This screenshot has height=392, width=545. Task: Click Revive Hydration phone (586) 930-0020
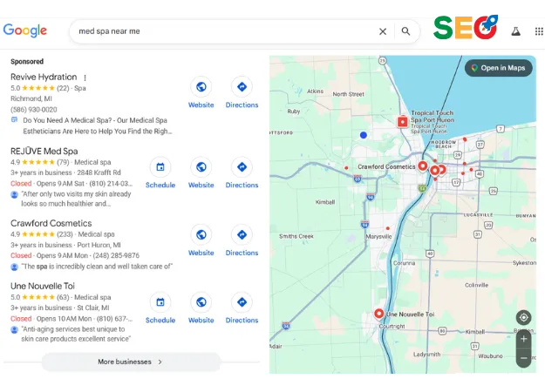tap(34, 110)
